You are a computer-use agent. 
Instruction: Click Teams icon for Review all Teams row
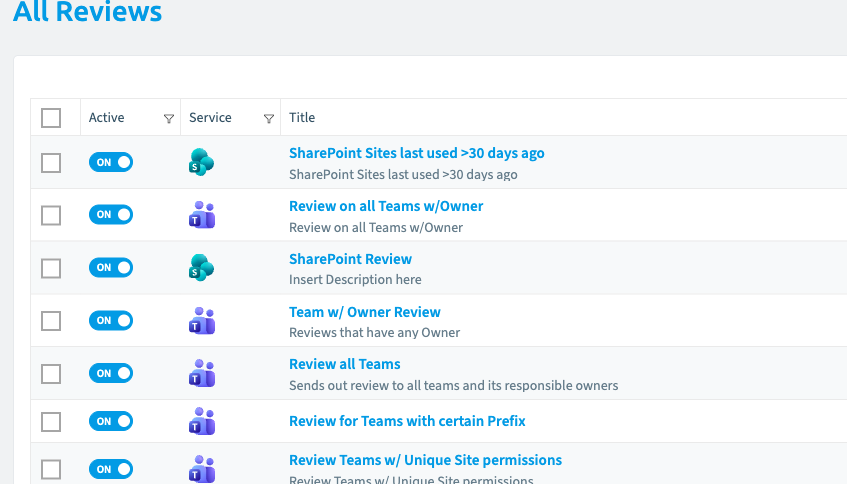202,373
